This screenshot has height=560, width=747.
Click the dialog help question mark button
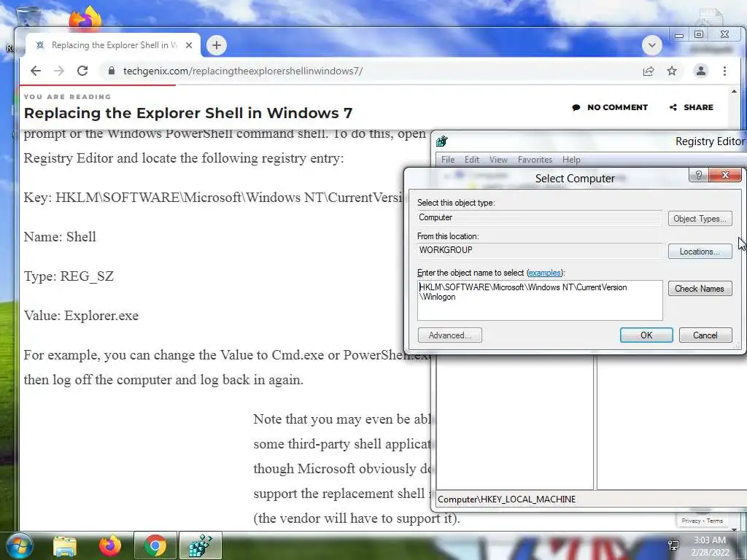pos(699,175)
